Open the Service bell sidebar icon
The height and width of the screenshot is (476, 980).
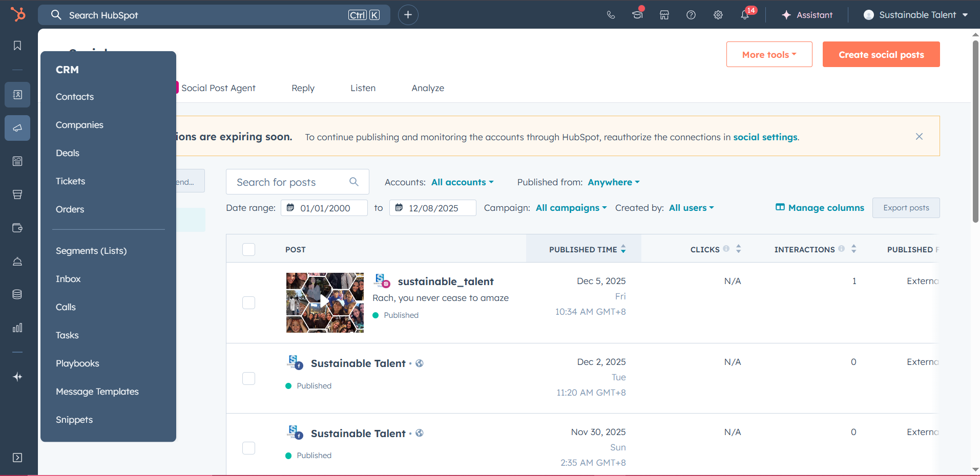[x=17, y=262]
